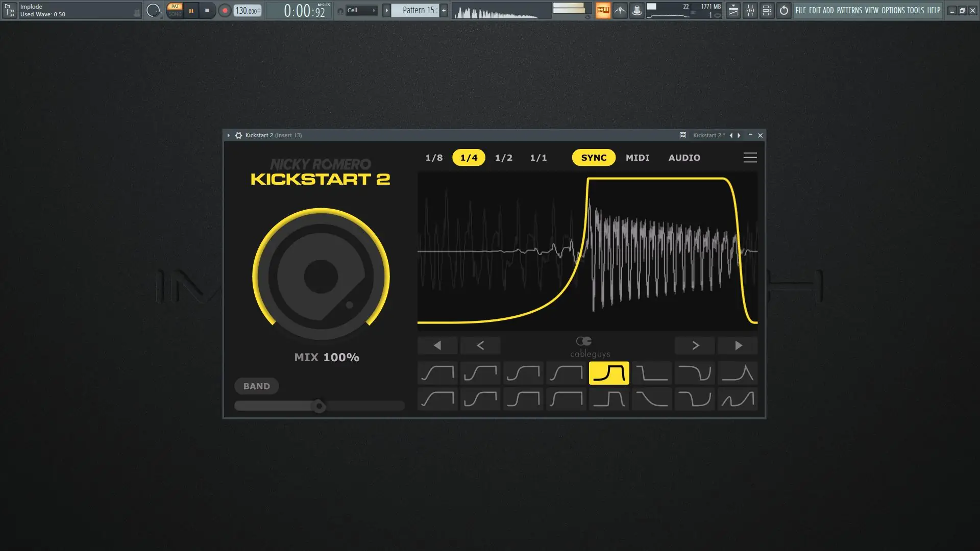The width and height of the screenshot is (980, 551).
Task: Click the band frequency slider handle
Action: (x=319, y=407)
